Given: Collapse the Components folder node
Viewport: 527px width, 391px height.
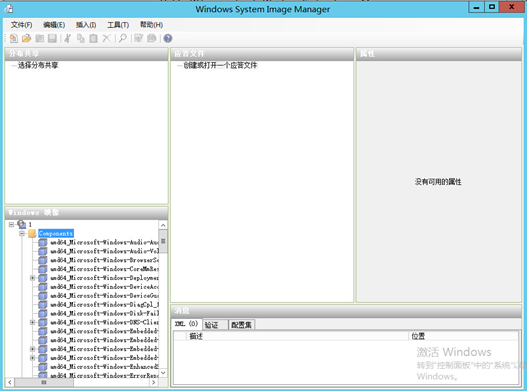Looking at the screenshot, I should point(22,233).
